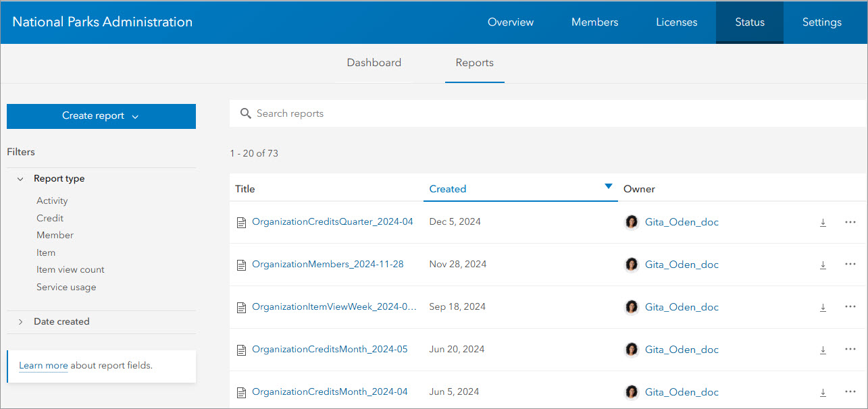The height and width of the screenshot is (409, 868).
Task: Click the search magnifier icon
Action: [x=246, y=113]
